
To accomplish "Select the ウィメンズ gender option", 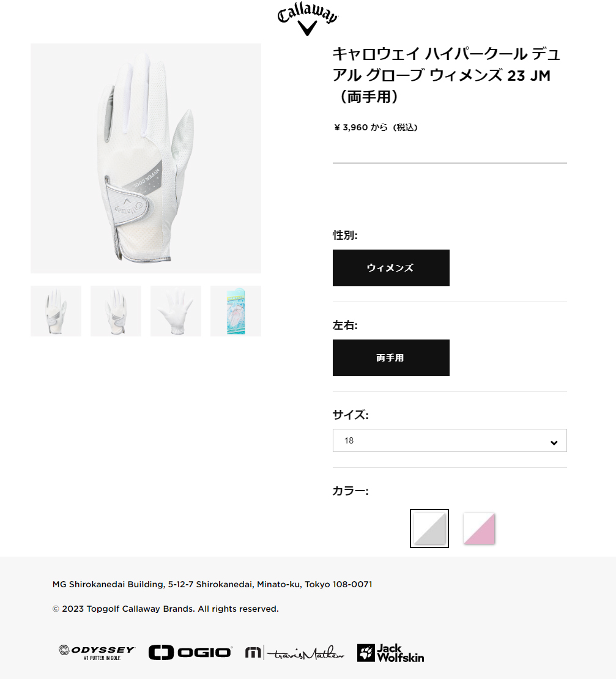I will pos(391,267).
